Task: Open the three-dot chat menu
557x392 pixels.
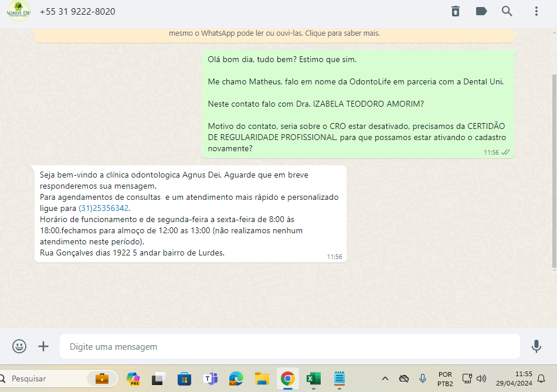Action: [536, 11]
